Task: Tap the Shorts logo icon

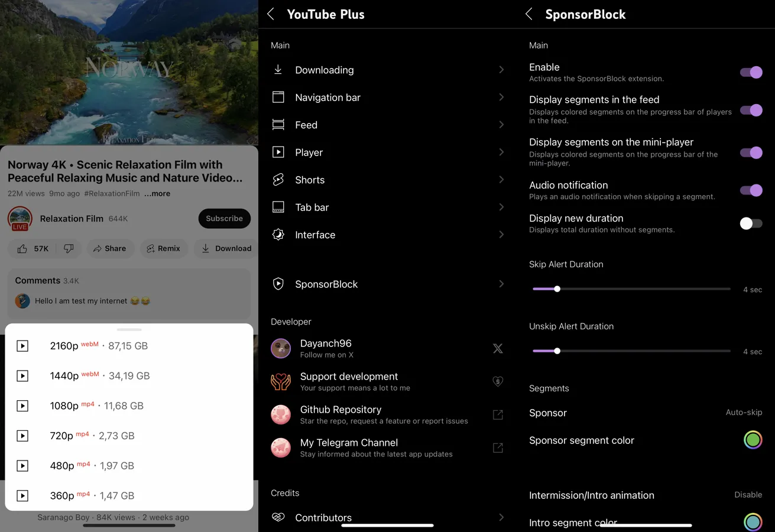Action: (x=278, y=180)
